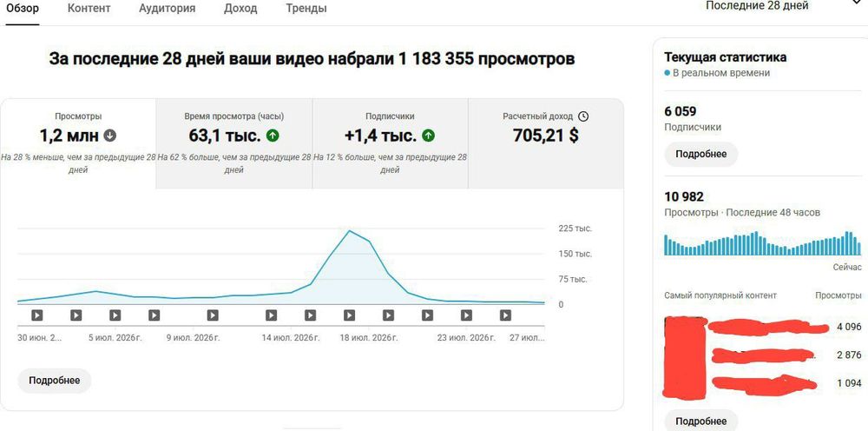
Task: Click the В реальном времени label
Action: tap(721, 73)
